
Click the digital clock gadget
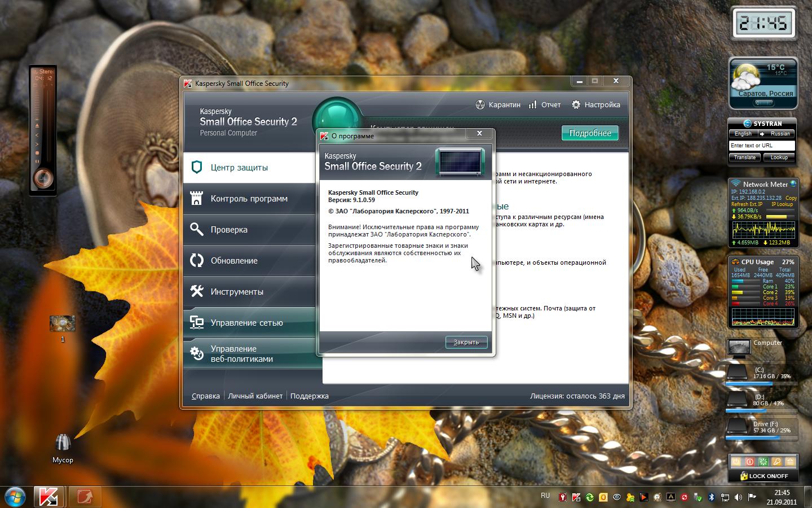click(764, 23)
